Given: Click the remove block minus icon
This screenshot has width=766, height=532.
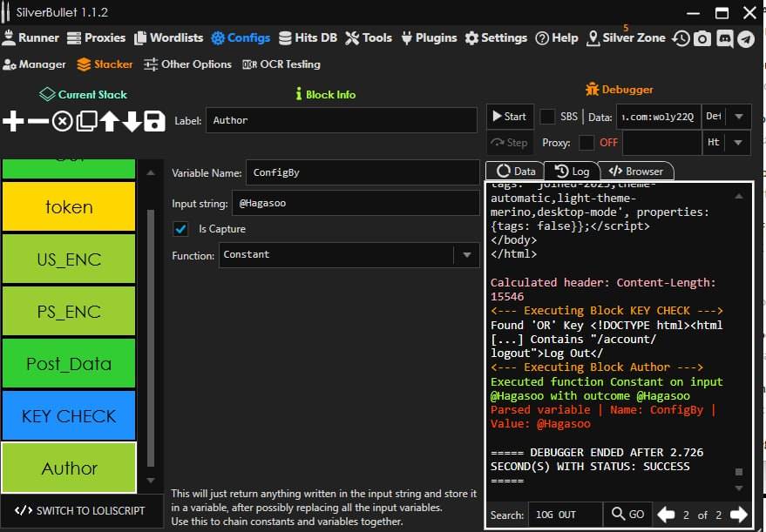Looking at the screenshot, I should pyautogui.click(x=37, y=121).
